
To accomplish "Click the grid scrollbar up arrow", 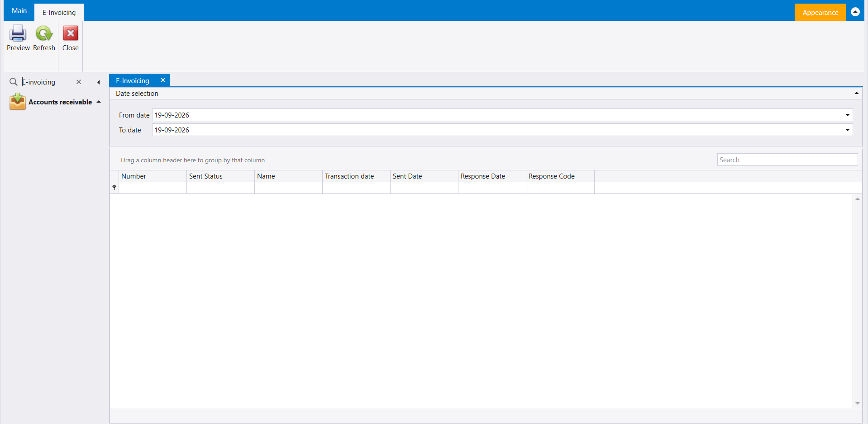I will pos(858,199).
